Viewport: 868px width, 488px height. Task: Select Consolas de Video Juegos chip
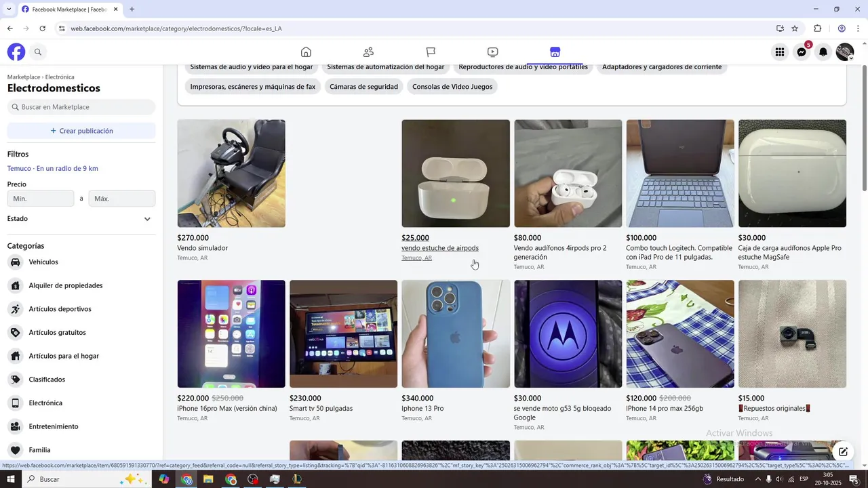(452, 87)
